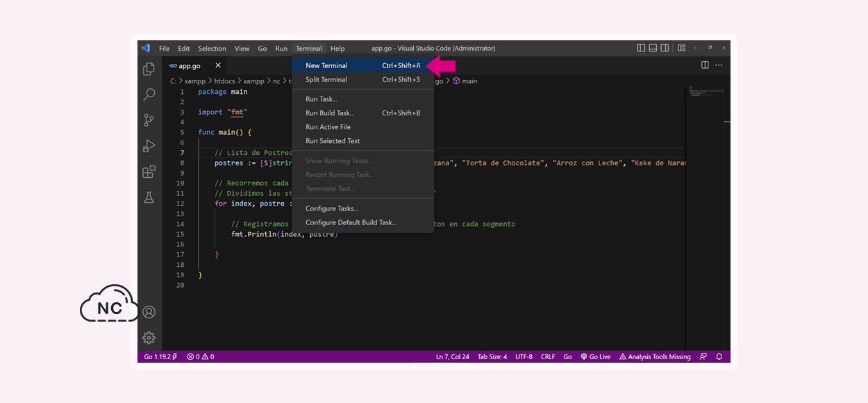Open the File menu

point(165,49)
